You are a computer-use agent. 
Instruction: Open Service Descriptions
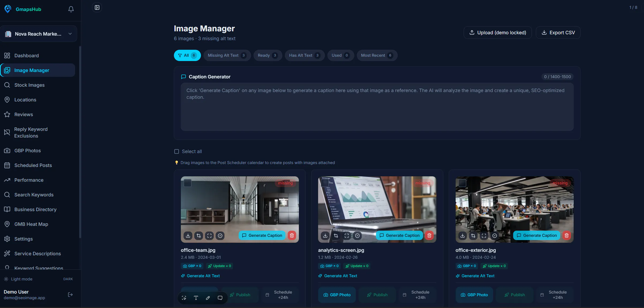pyautogui.click(x=38, y=253)
